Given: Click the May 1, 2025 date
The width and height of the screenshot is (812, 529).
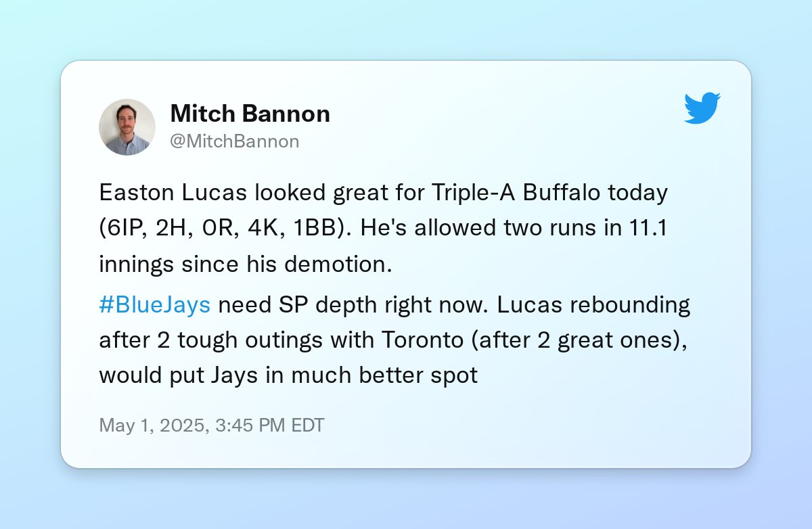Looking at the screenshot, I should tap(151, 425).
